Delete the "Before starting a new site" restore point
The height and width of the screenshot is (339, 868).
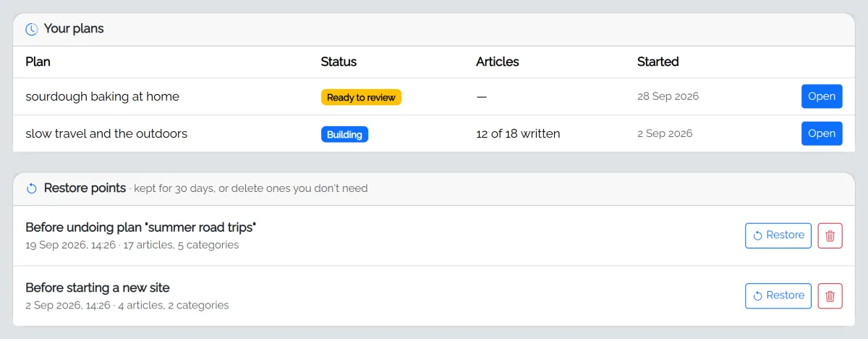click(x=830, y=296)
